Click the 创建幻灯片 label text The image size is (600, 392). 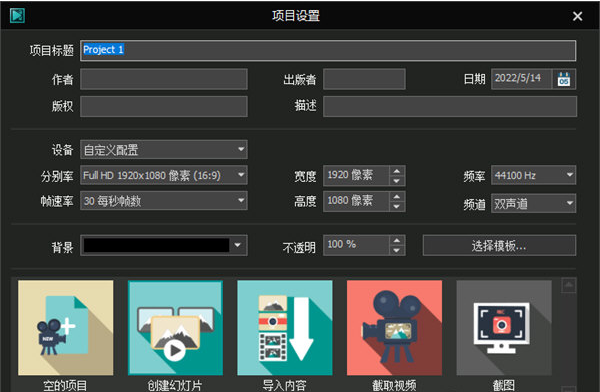(x=175, y=385)
